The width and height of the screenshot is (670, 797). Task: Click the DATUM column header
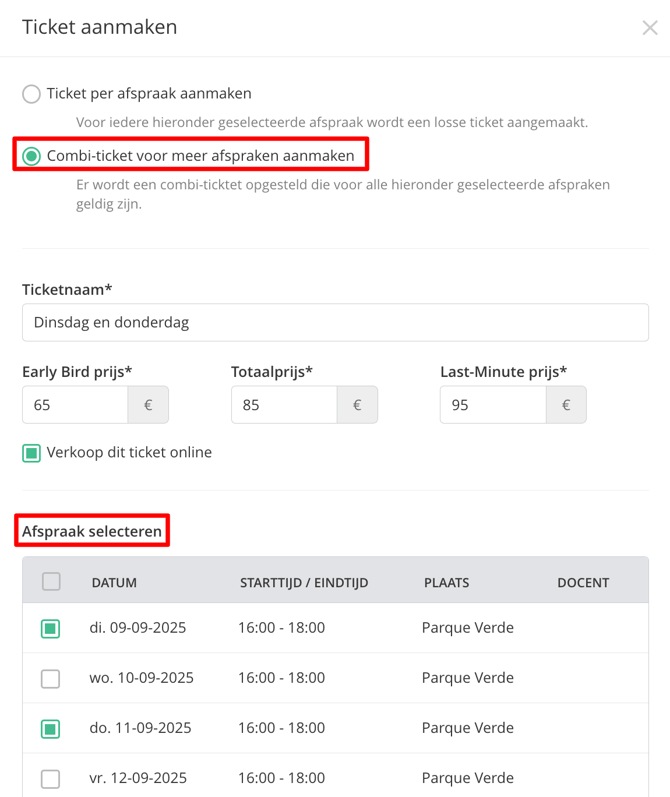point(114,583)
